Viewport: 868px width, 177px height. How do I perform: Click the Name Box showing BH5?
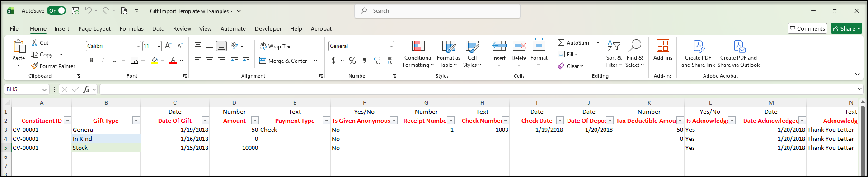click(x=26, y=89)
